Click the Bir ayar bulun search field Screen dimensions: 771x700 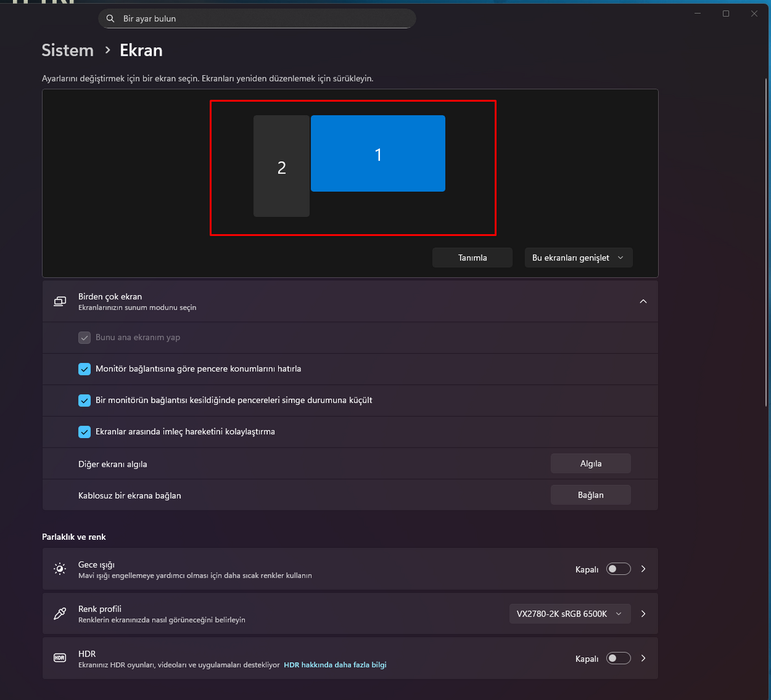[257, 19]
